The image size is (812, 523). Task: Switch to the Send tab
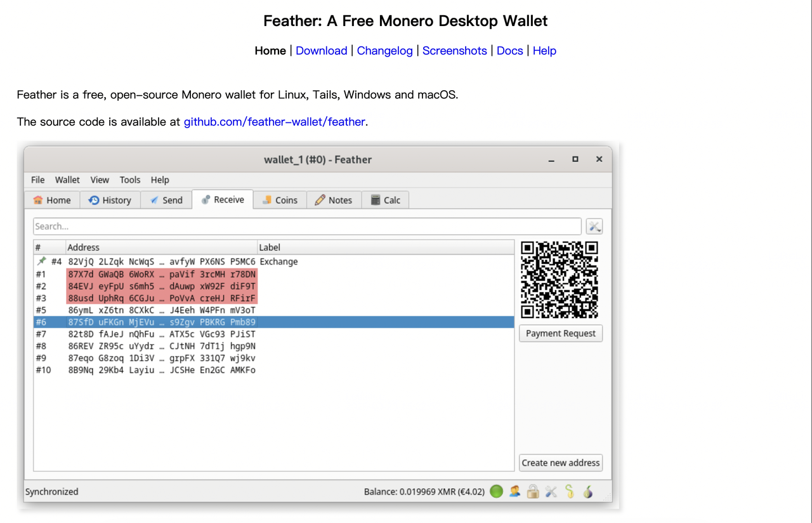[x=166, y=200]
